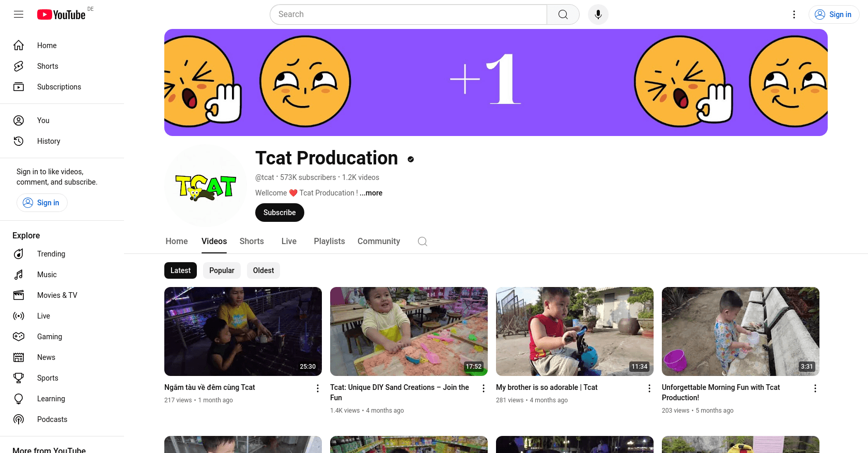
Task: Start voice search with microphone icon
Action: click(598, 14)
